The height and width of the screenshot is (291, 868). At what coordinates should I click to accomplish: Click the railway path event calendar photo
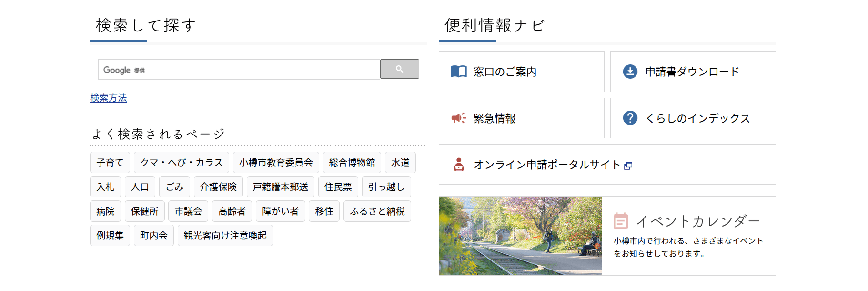(x=520, y=236)
